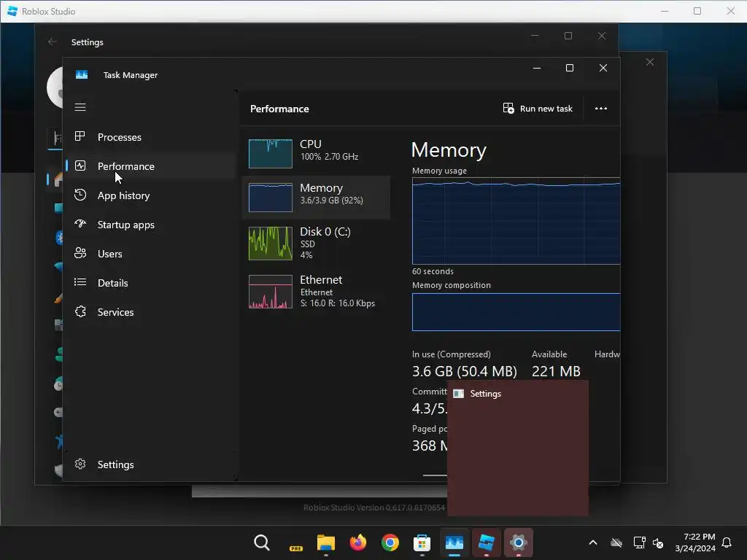
Task: Click the 60 seconds graph label
Action: point(433,271)
